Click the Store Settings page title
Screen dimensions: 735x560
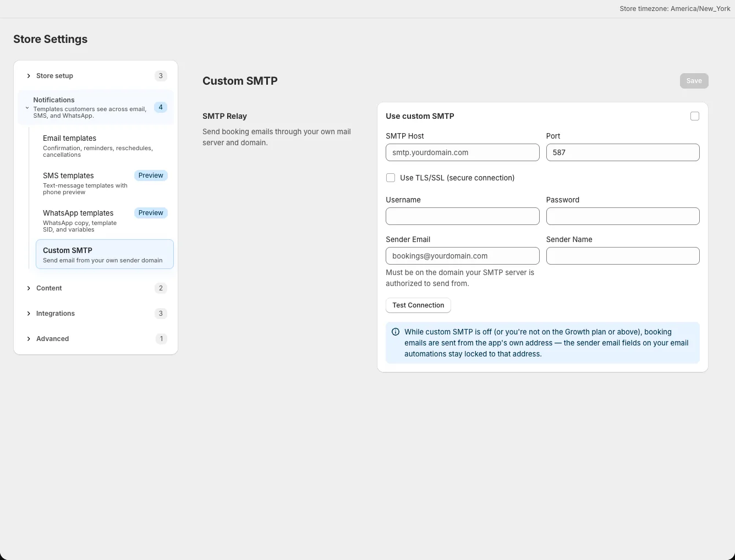coord(51,39)
